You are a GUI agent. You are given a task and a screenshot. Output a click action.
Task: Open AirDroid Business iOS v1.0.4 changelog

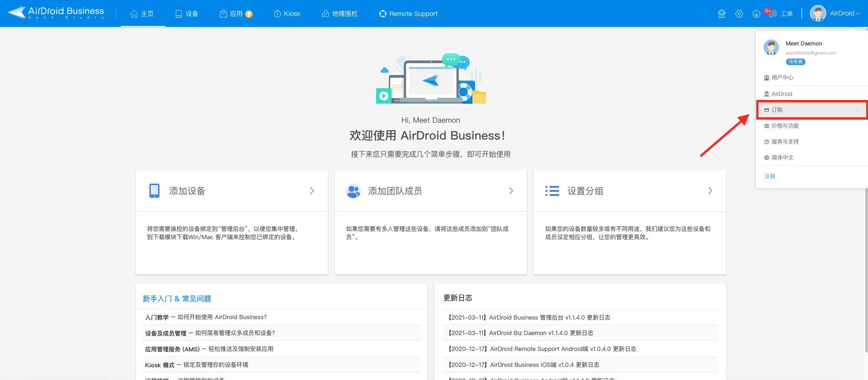524,365
